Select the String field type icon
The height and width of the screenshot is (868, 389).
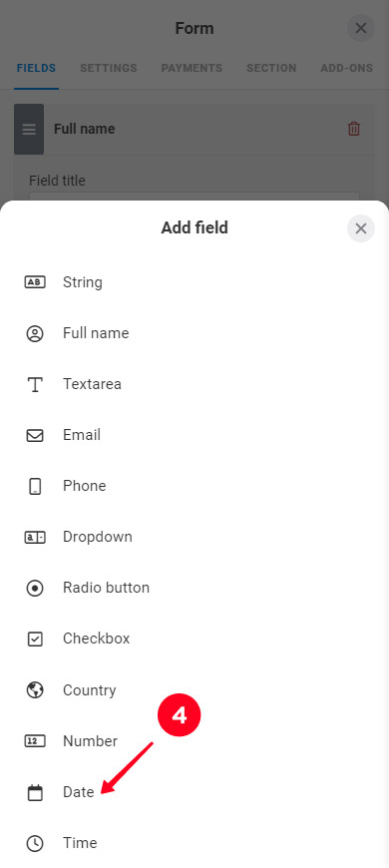[35, 282]
